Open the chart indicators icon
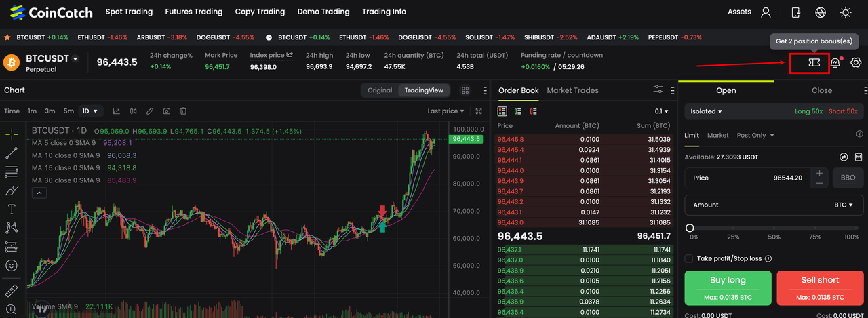The image size is (868, 318). [x=117, y=111]
